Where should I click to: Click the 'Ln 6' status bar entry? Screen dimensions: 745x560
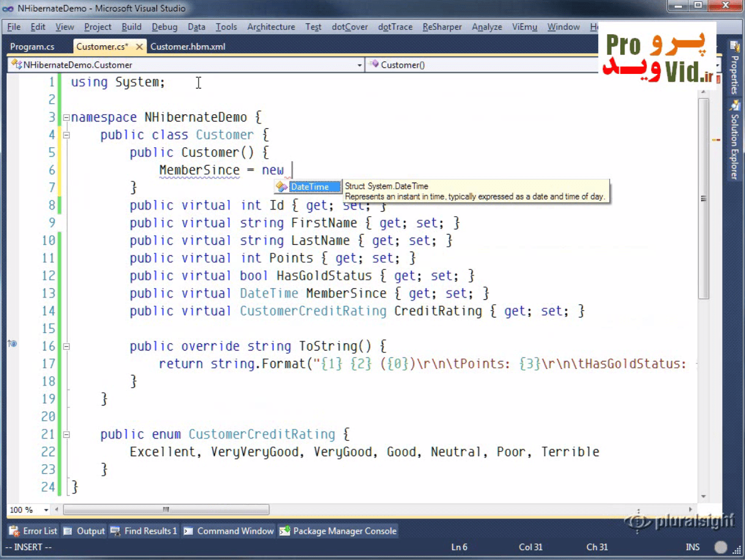coord(460,547)
